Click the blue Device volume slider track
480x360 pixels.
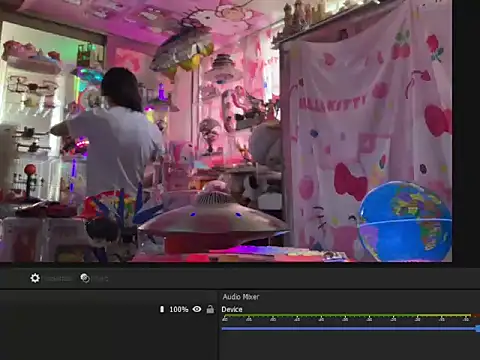pyautogui.click(x=349, y=329)
